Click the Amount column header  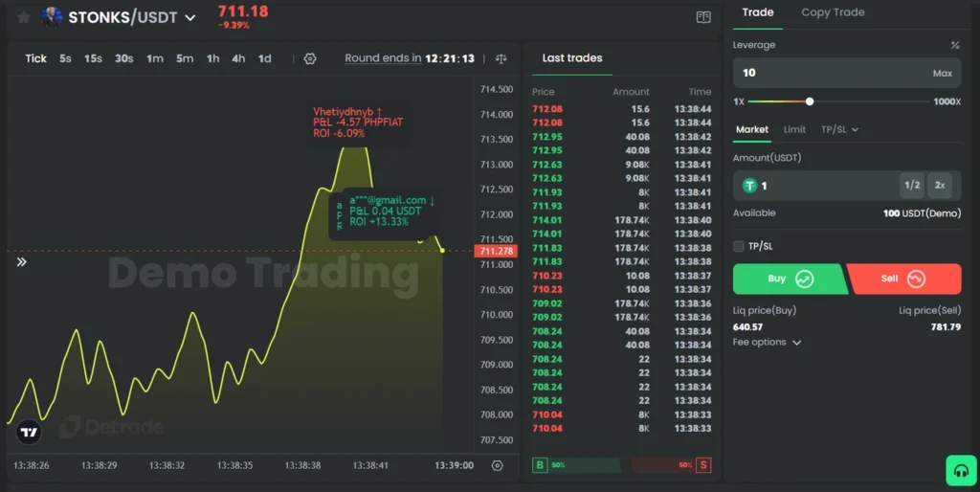coord(631,92)
